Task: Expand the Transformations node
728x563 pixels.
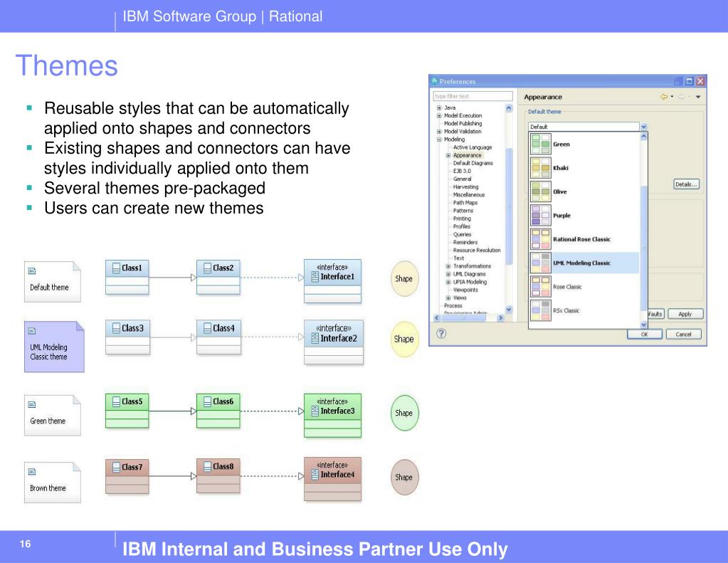Action: [x=448, y=266]
